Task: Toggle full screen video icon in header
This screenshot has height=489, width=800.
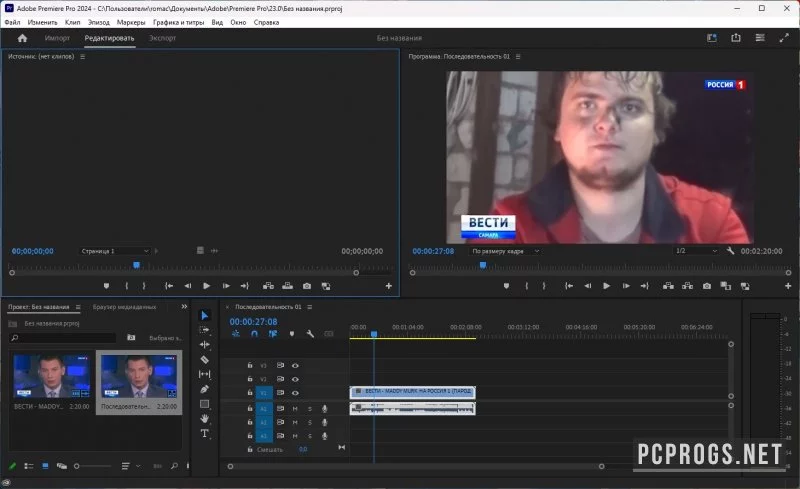Action: coord(784,38)
